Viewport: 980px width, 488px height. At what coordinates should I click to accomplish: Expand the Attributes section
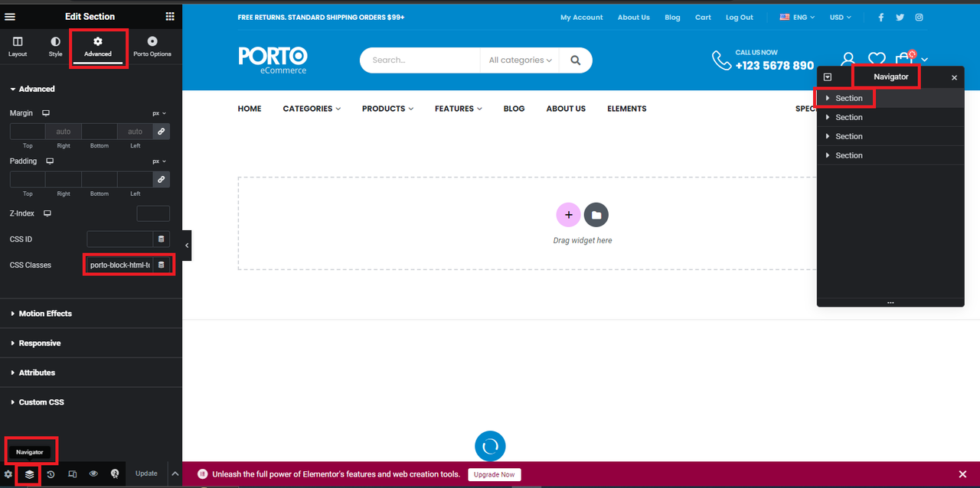(x=91, y=373)
